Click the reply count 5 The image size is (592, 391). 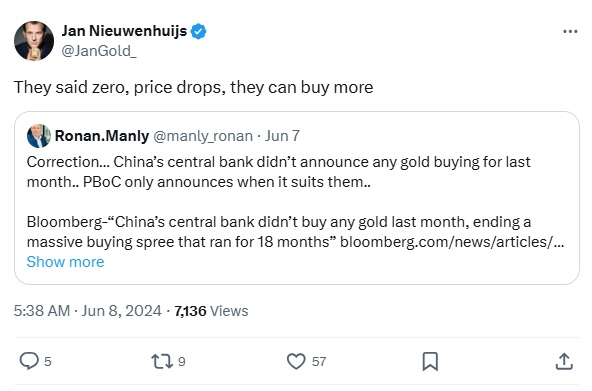pyautogui.click(x=48, y=362)
